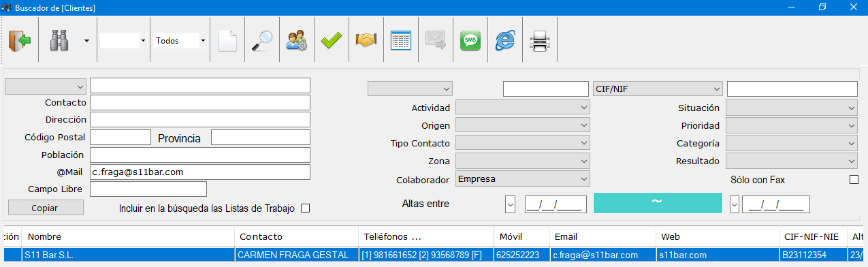Click the handshake icon

366,41
